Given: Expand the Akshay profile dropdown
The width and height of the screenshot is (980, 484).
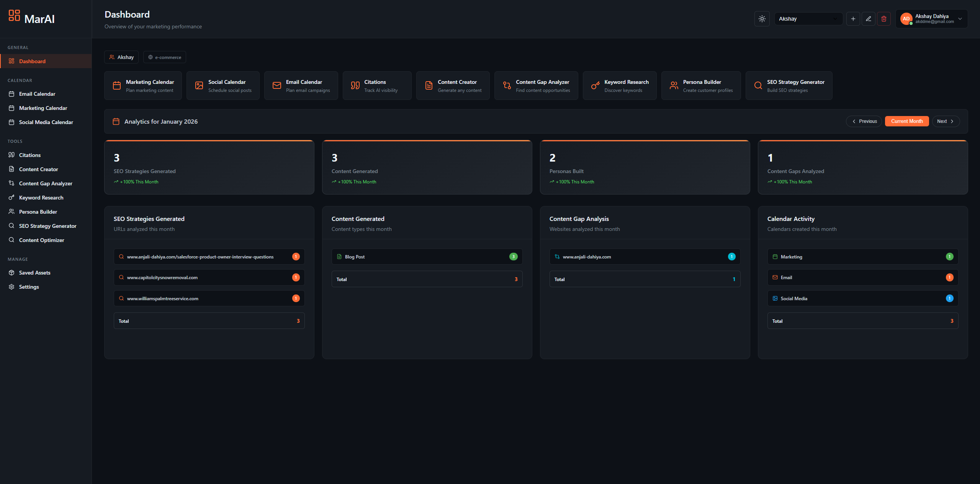Looking at the screenshot, I should (x=808, y=18).
